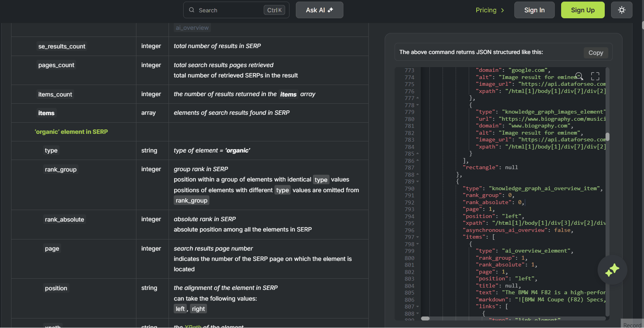
Task: Click the search icon in code viewer
Action: click(579, 76)
